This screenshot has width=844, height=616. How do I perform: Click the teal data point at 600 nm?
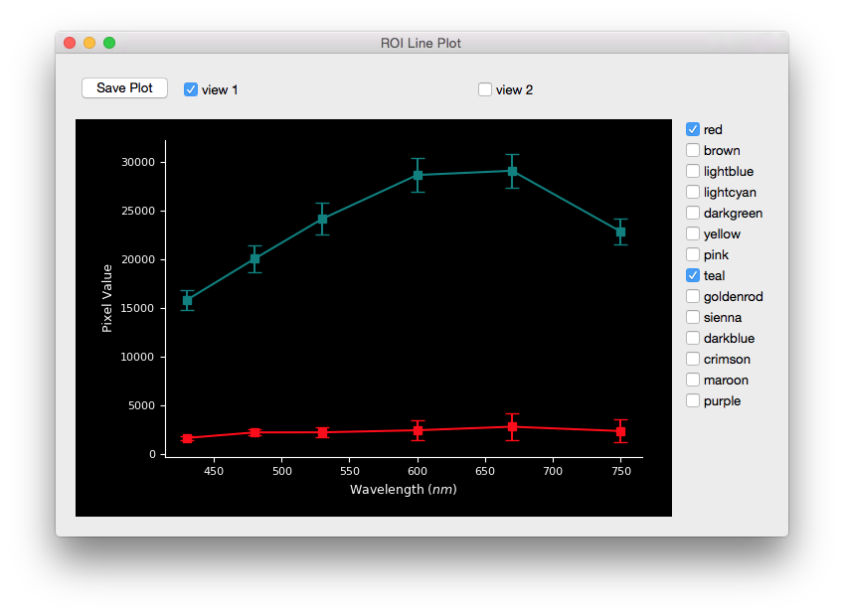point(418,176)
